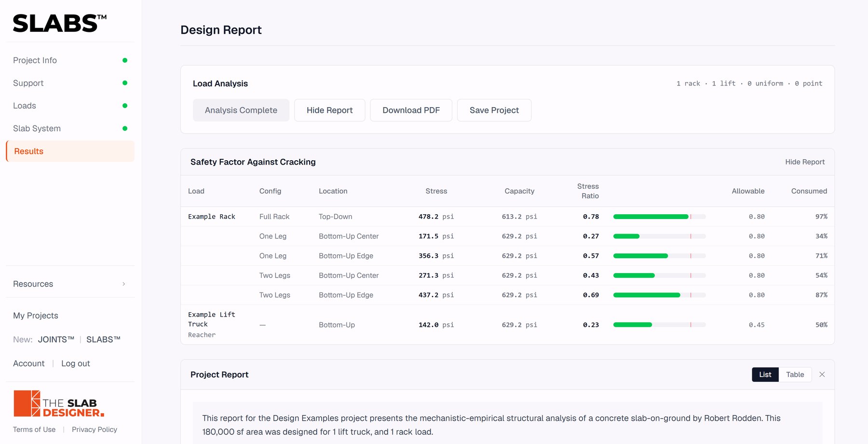Image resolution: width=868 pixels, height=444 pixels.
Task: Click the Analysis Complete button
Action: click(241, 110)
